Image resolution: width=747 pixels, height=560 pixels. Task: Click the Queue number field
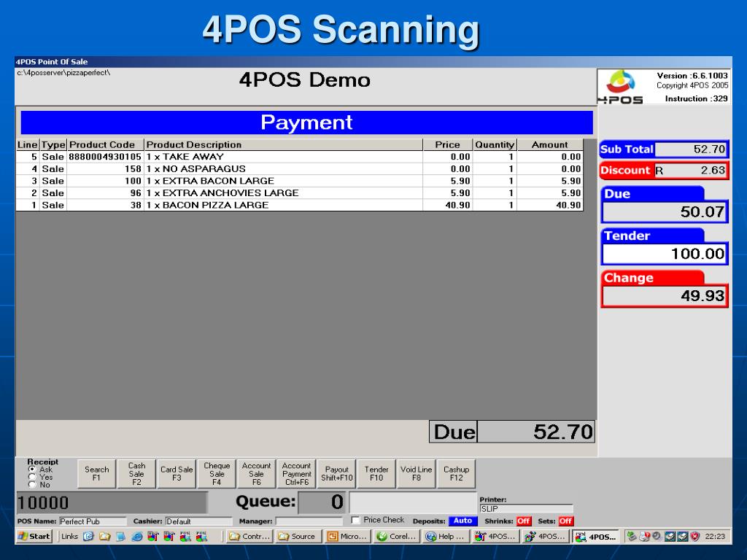point(322,502)
